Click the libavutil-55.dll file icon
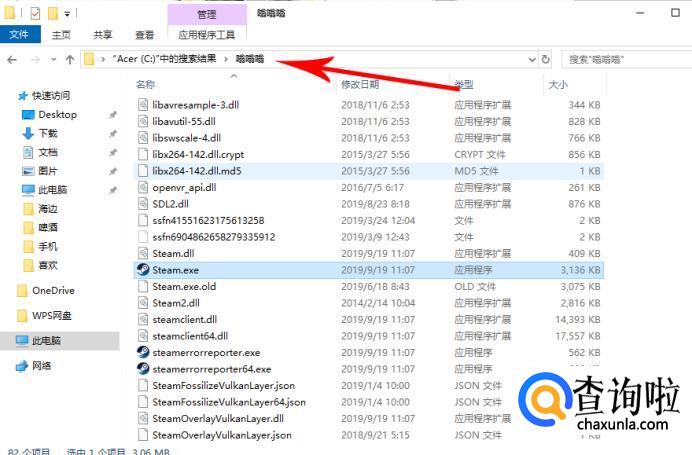The width and height of the screenshot is (692, 455). [x=143, y=121]
